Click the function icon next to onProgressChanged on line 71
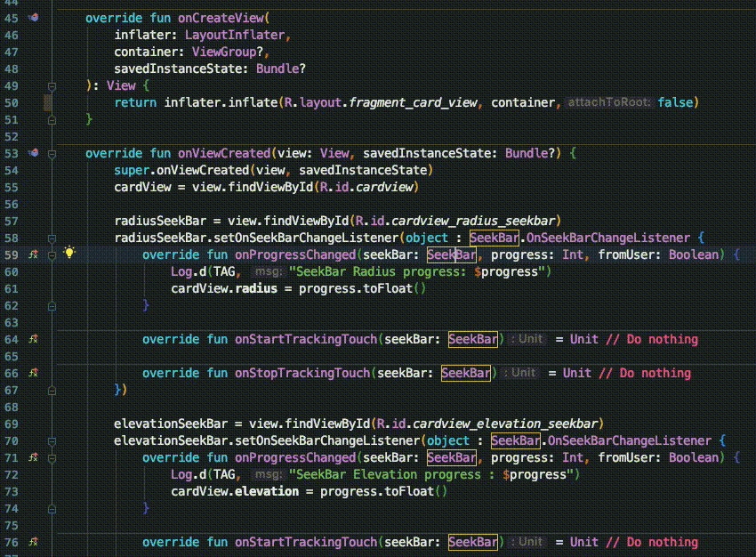The width and height of the screenshot is (756, 557). tap(34, 457)
